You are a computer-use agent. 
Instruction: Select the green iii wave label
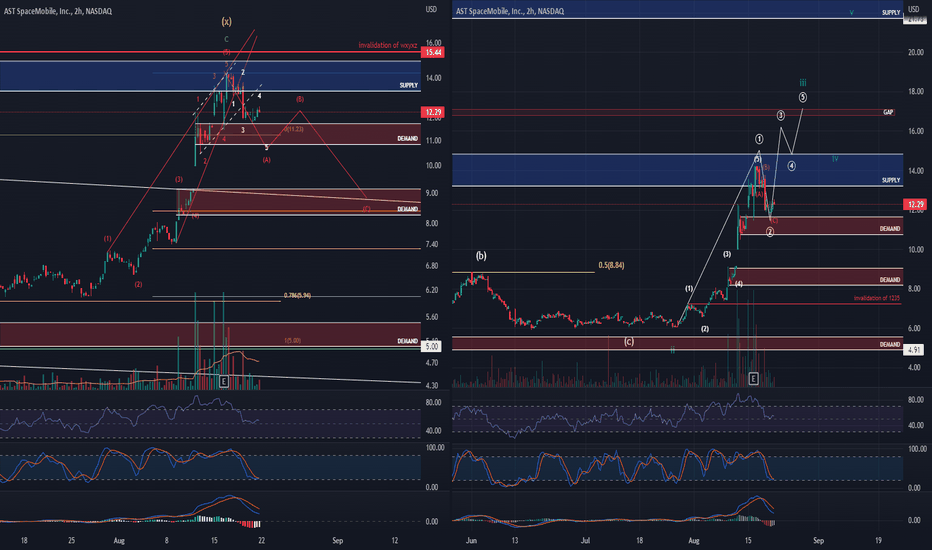click(802, 83)
